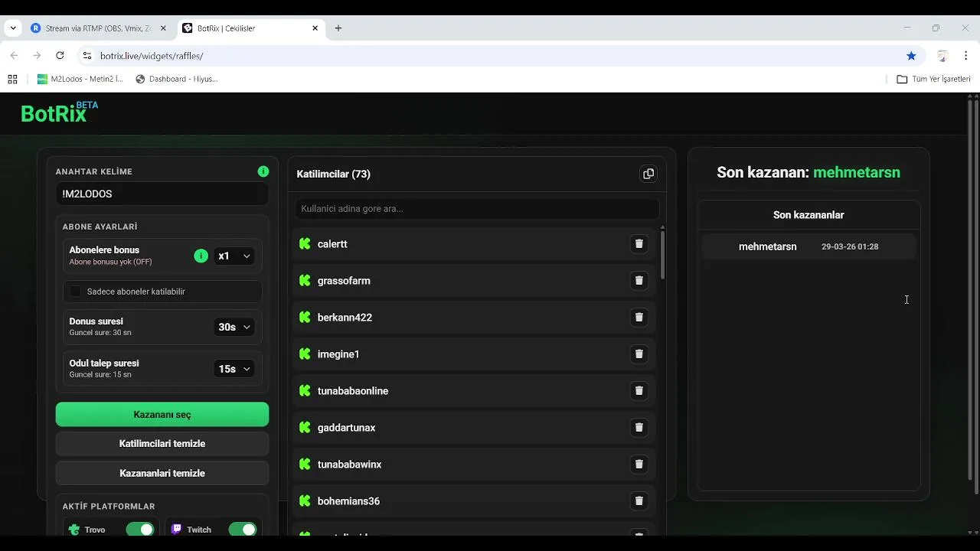Delete participant calertt with trash icon
Image resolution: width=980 pixels, height=551 pixels.
(x=639, y=244)
